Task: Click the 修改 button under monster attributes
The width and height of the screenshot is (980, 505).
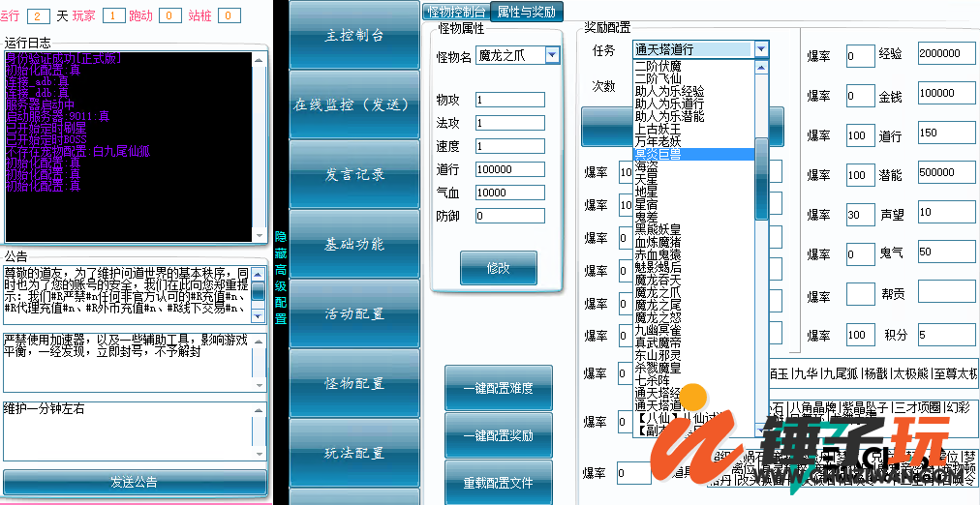Action: point(498,268)
